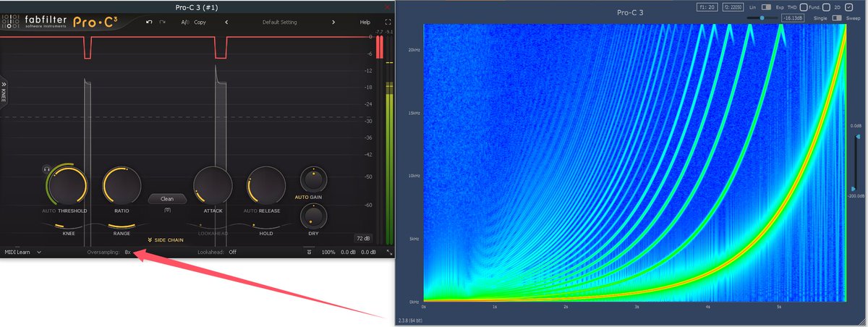Screen dimensions: 868x327
Task: Click the undo arrow in Pro-C 3 header
Action: click(x=149, y=22)
